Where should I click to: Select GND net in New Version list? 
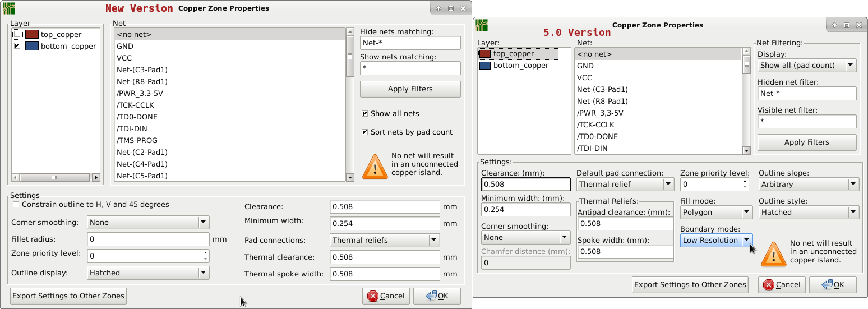click(x=125, y=46)
